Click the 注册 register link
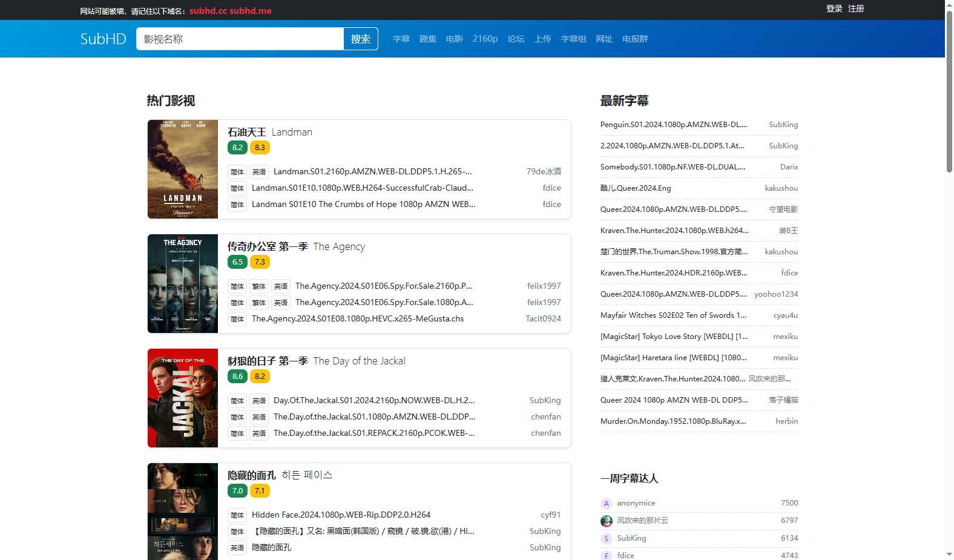This screenshot has width=954, height=560. (856, 8)
